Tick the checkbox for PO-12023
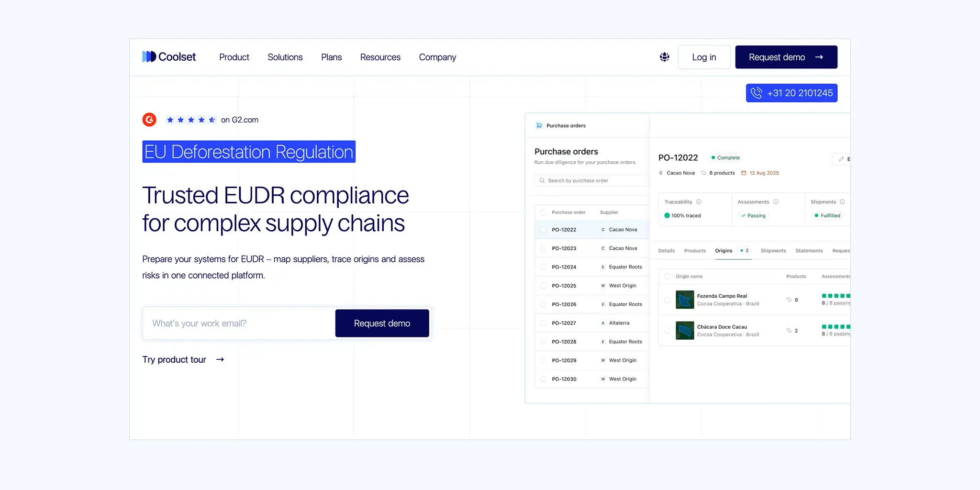 (543, 248)
